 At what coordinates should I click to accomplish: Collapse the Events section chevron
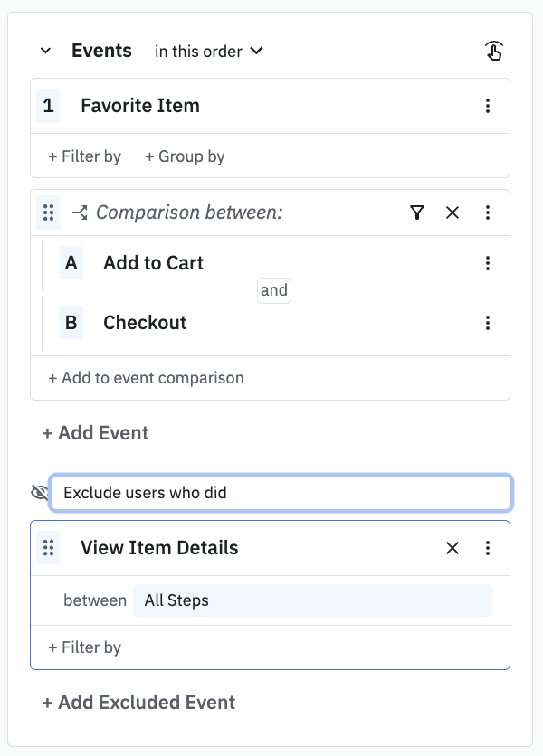(46, 51)
